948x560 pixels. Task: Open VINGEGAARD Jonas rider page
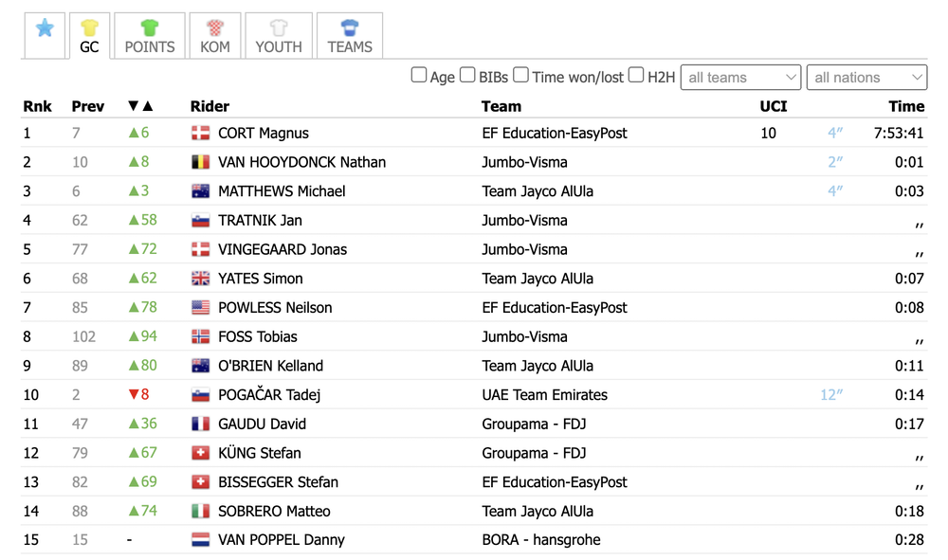point(283,250)
